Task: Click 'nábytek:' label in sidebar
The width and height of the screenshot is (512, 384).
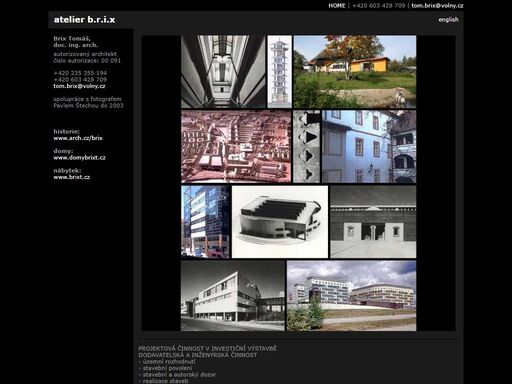Action: [67, 170]
